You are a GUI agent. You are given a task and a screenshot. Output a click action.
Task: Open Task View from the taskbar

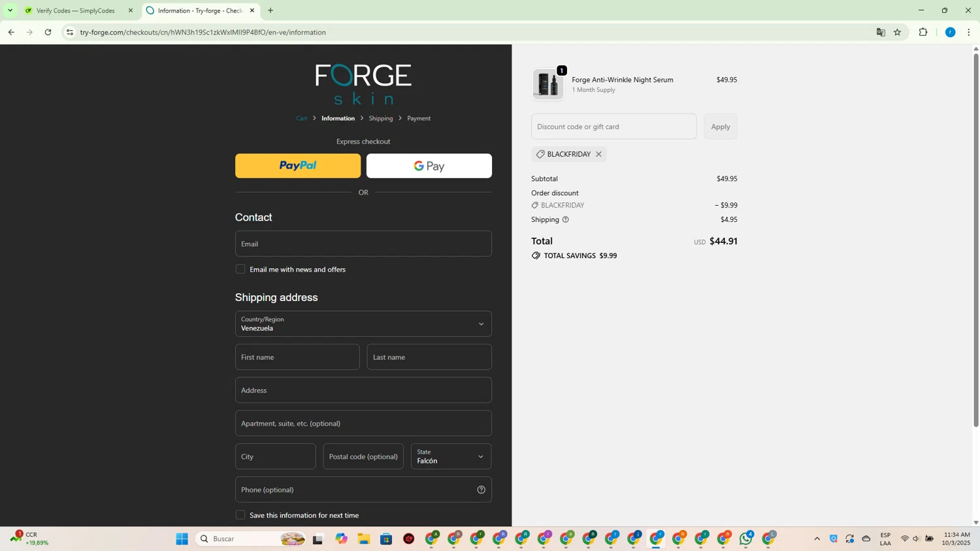[318, 539]
